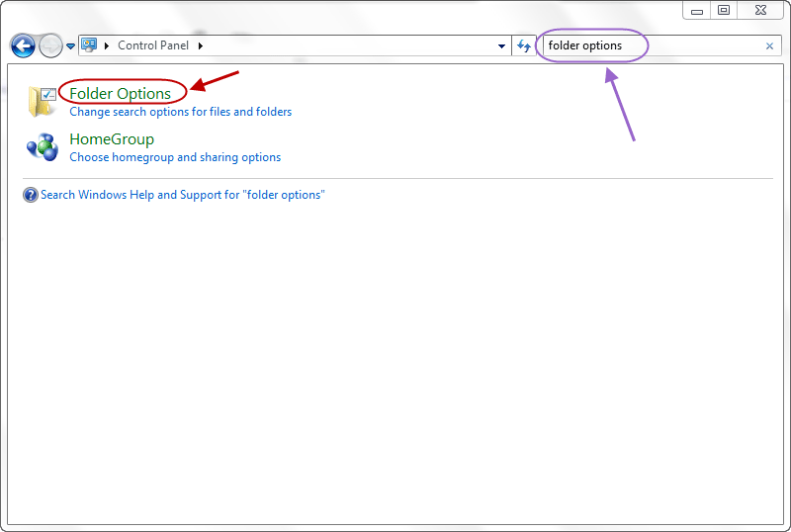Expand the arrow after Control Panel breadcrumb
This screenshot has height=532, width=791.
(201, 45)
